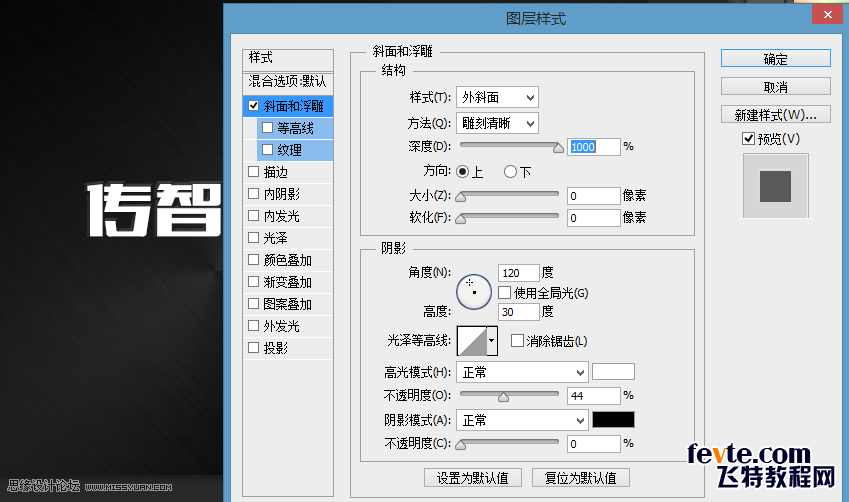Screen dimensions: 849x502
Task: Check 使用全局光 option
Action: tap(505, 293)
